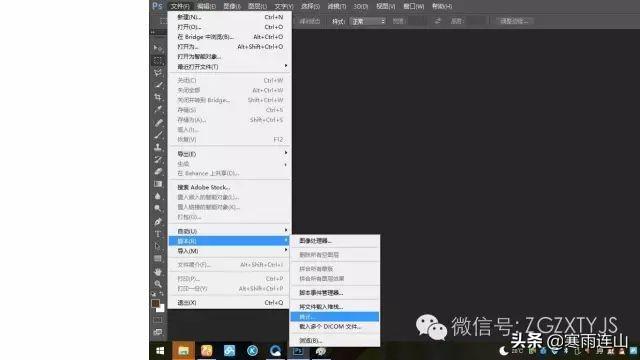Image resolution: width=640 pixels, height=360 pixels.
Task: Choose 退出(X) to quit Photoshop
Action: [x=229, y=303]
